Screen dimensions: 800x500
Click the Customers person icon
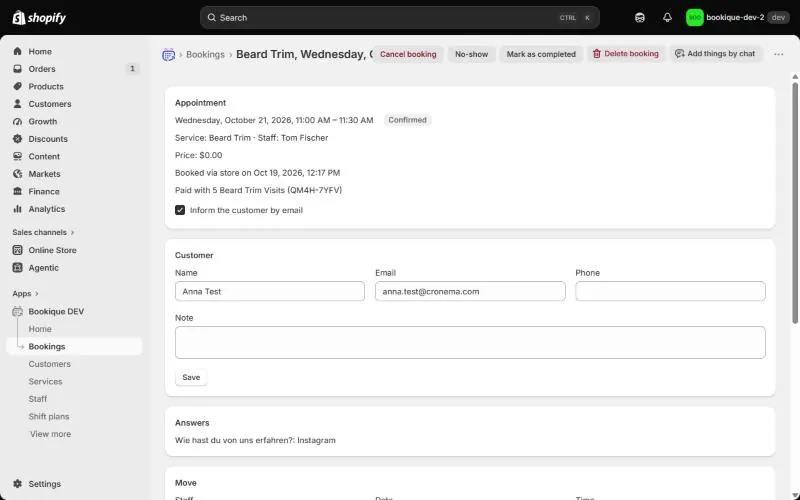pyautogui.click(x=17, y=104)
